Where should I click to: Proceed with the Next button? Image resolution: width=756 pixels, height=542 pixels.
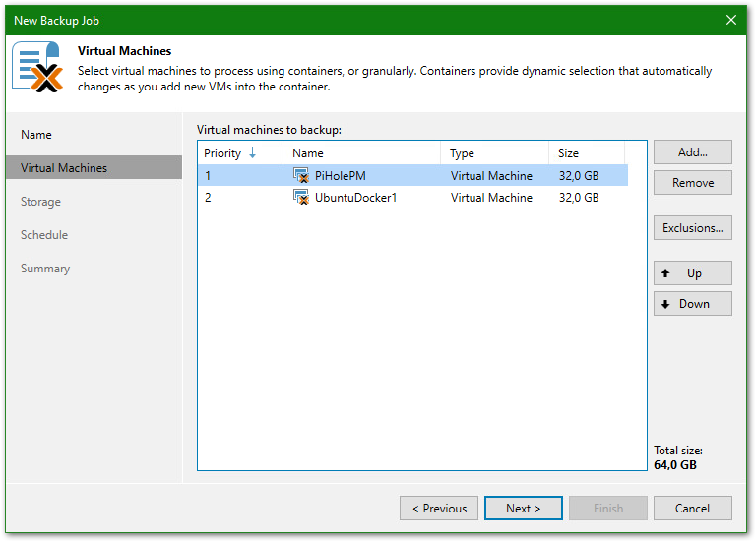point(523,509)
